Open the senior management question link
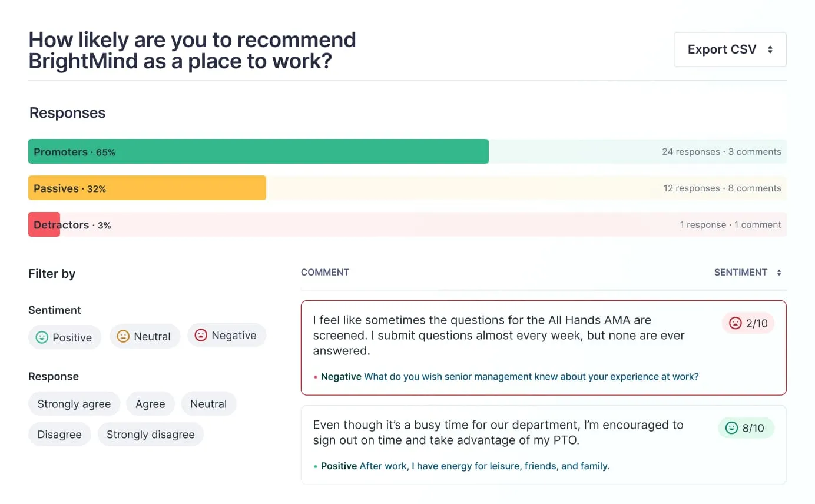Screen dimensions: 815x504 531,376
